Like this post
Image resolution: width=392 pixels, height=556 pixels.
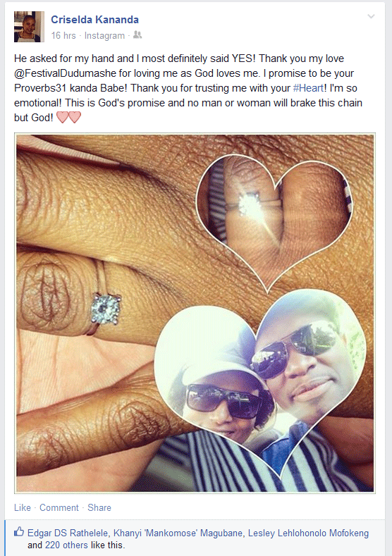pyautogui.click(x=23, y=507)
